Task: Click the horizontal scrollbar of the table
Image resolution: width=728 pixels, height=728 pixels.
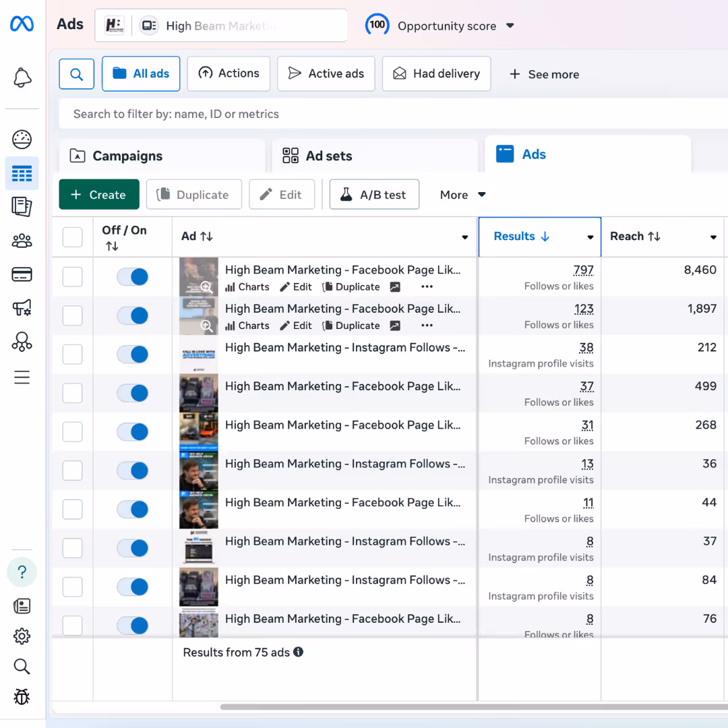Action: coord(474,706)
